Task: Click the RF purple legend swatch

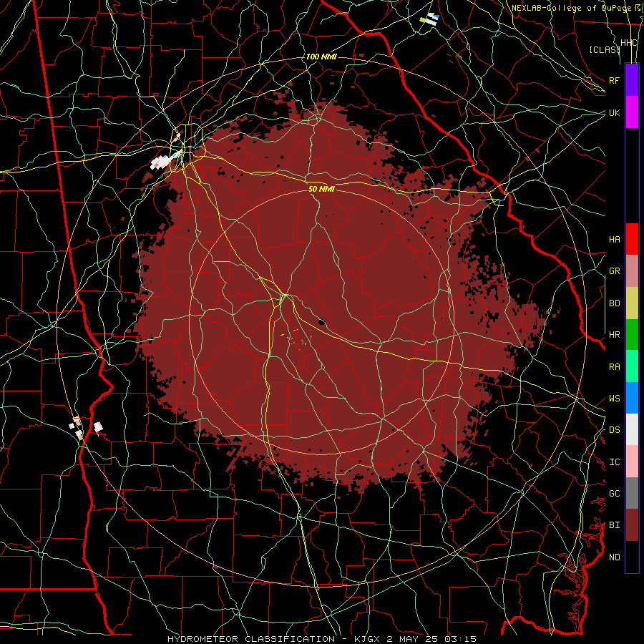Action: (632, 80)
